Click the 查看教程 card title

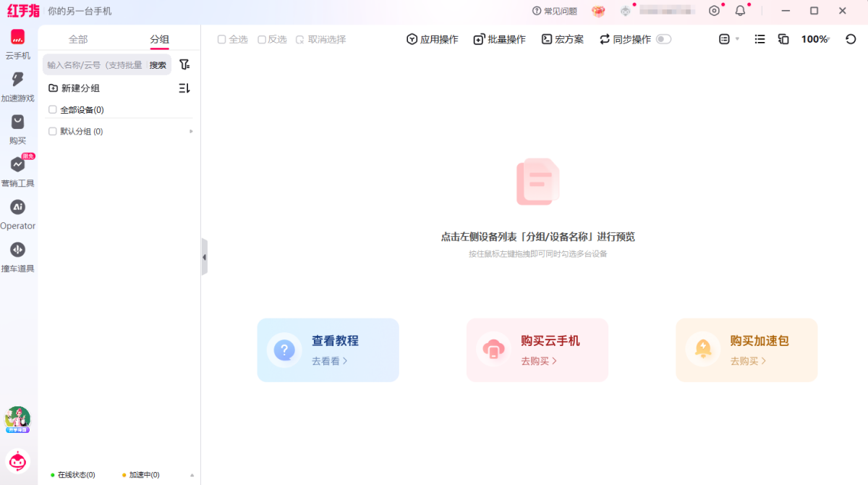(335, 341)
